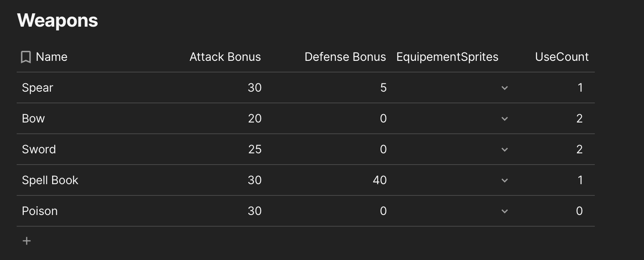Viewport: 644px width, 260px height.
Task: Click the EquipementSprites column header
Action: tap(447, 57)
